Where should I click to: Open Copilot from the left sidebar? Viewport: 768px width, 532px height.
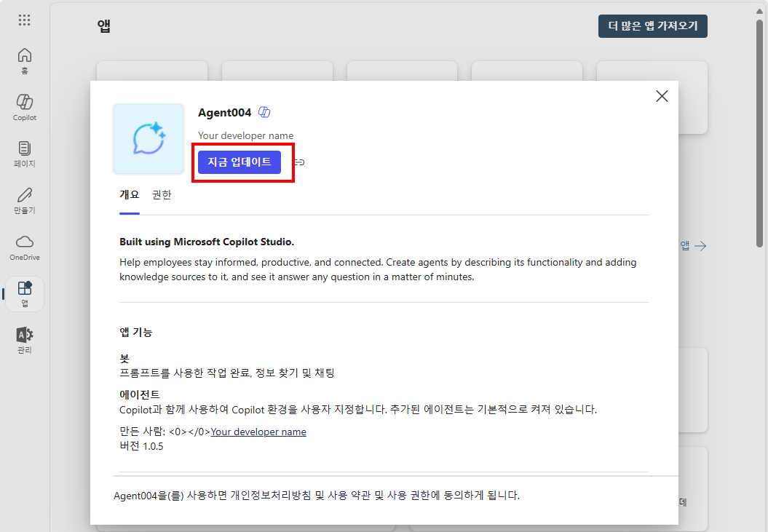click(x=25, y=107)
